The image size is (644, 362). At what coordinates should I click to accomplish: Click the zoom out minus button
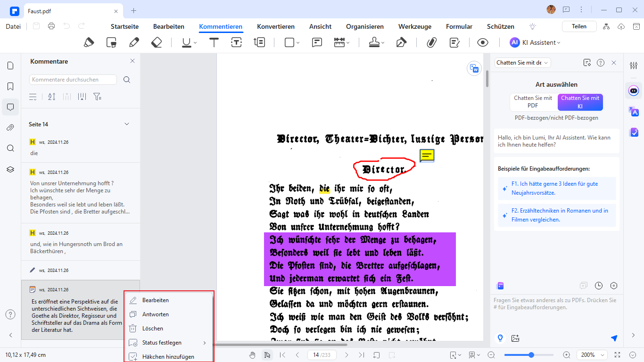tap(491, 355)
